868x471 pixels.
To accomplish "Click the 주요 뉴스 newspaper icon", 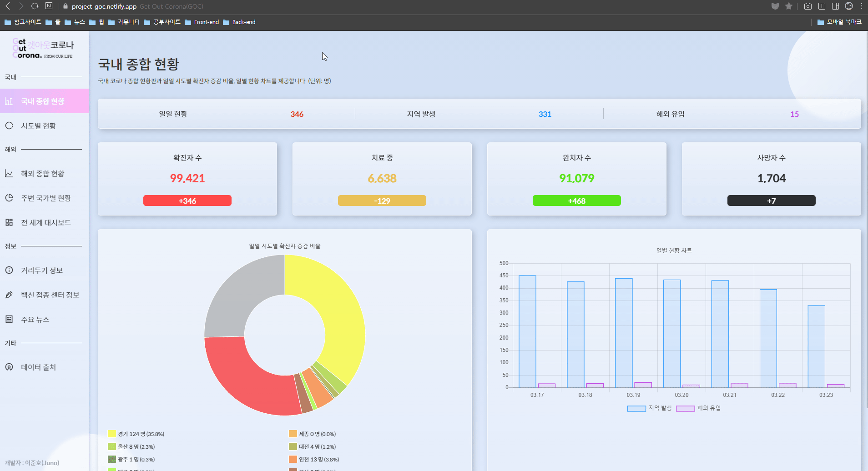I will click(x=9, y=319).
